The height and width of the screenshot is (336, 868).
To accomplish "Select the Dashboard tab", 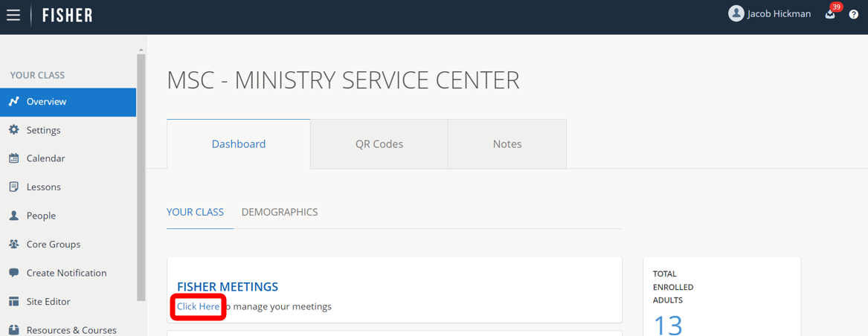I will pos(238,144).
